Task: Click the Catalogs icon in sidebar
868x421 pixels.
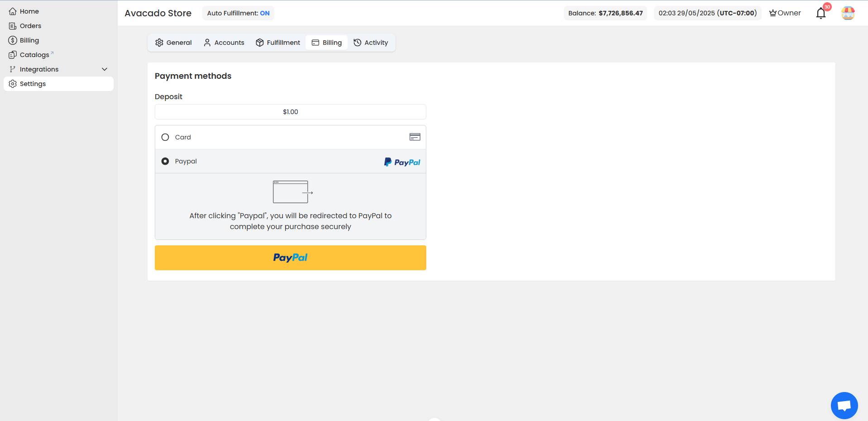Action: tap(13, 55)
